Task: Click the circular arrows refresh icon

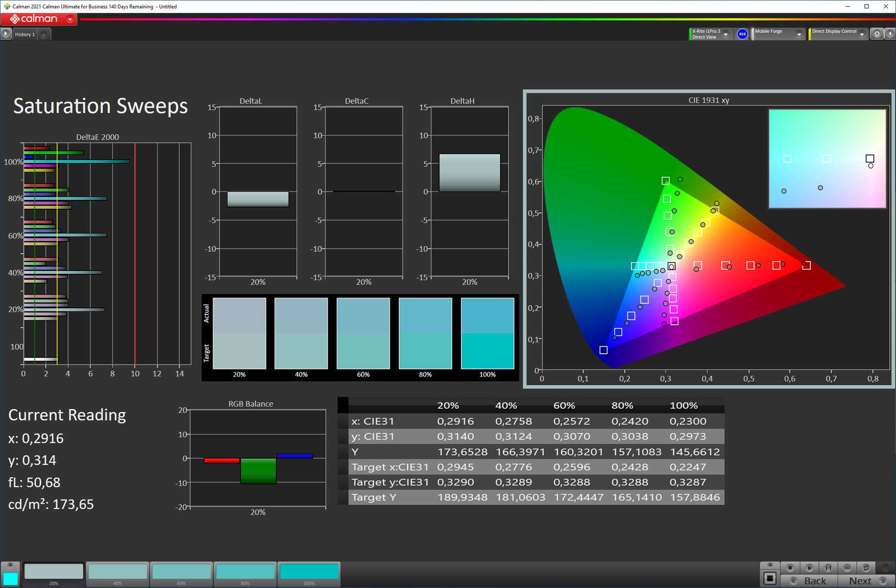Action: click(866, 567)
